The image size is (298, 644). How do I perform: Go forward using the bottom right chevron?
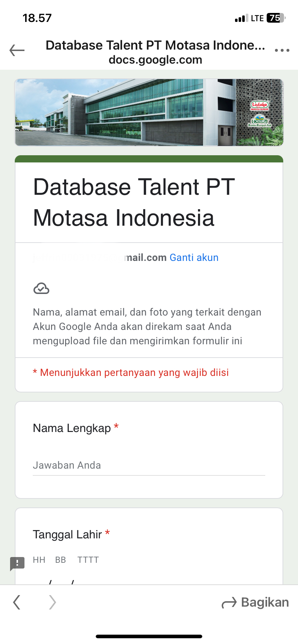pyautogui.click(x=53, y=602)
